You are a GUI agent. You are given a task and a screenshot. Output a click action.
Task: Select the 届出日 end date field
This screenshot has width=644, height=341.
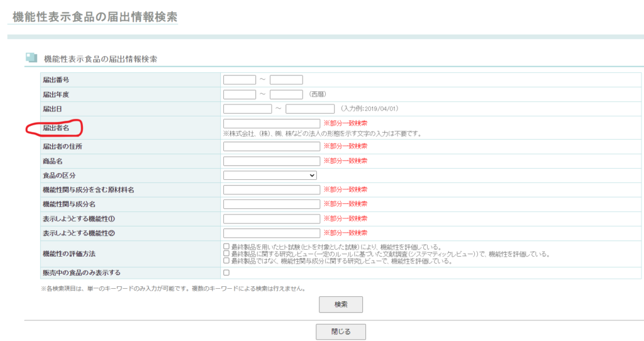pyautogui.click(x=309, y=109)
